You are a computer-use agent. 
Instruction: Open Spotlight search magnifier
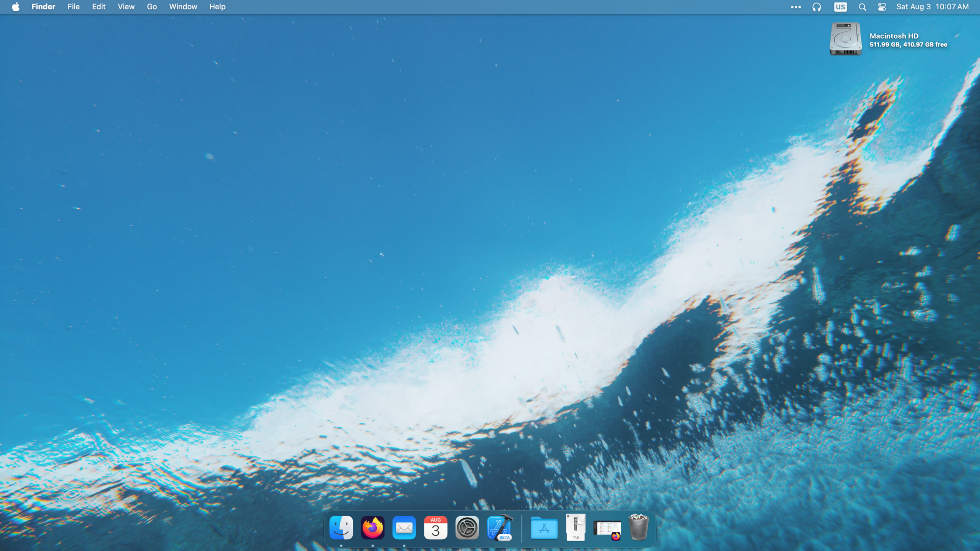[x=862, y=7]
